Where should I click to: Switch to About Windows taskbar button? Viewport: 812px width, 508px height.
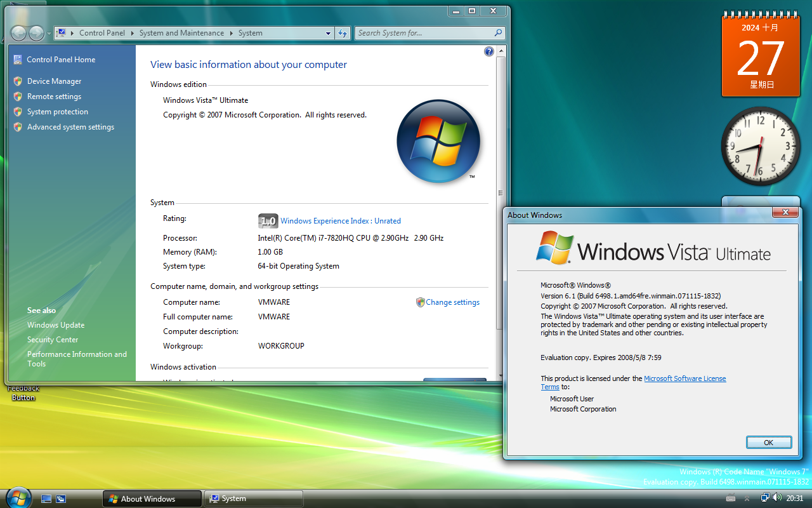tap(152, 498)
